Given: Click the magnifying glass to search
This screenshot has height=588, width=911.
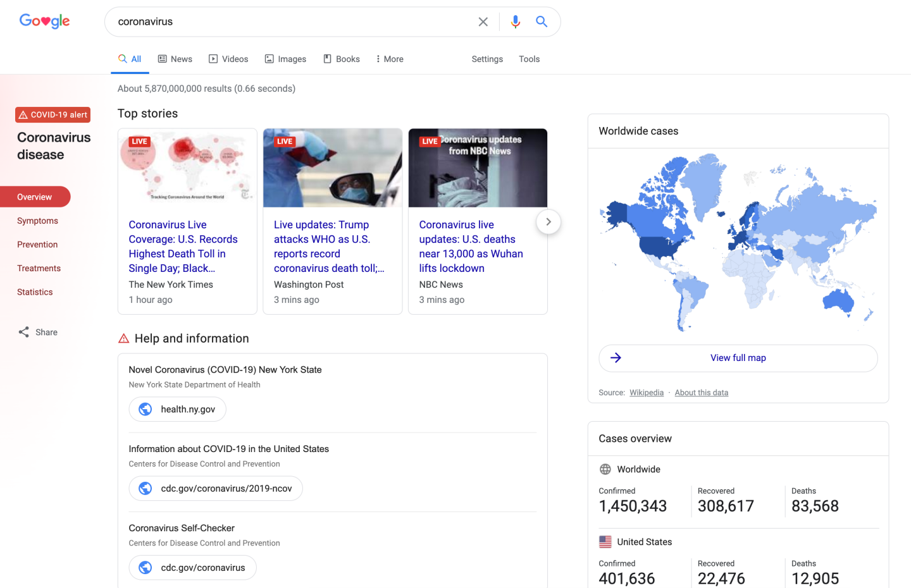Looking at the screenshot, I should 541,21.
